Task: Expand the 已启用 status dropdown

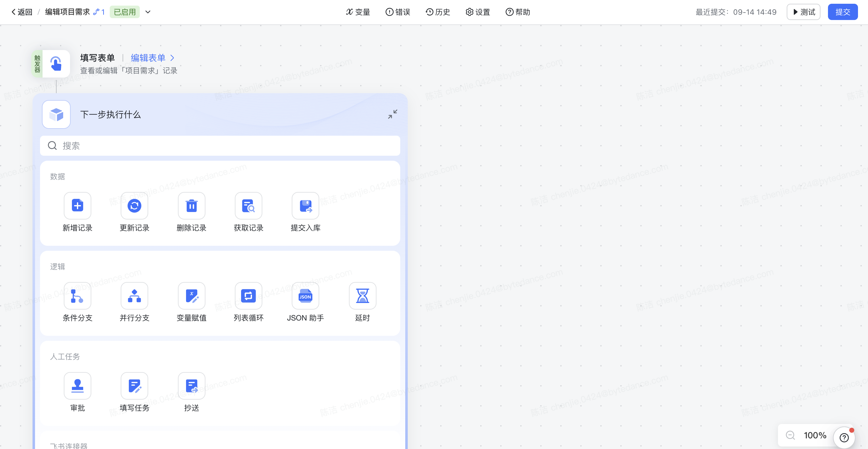Action: tap(148, 12)
